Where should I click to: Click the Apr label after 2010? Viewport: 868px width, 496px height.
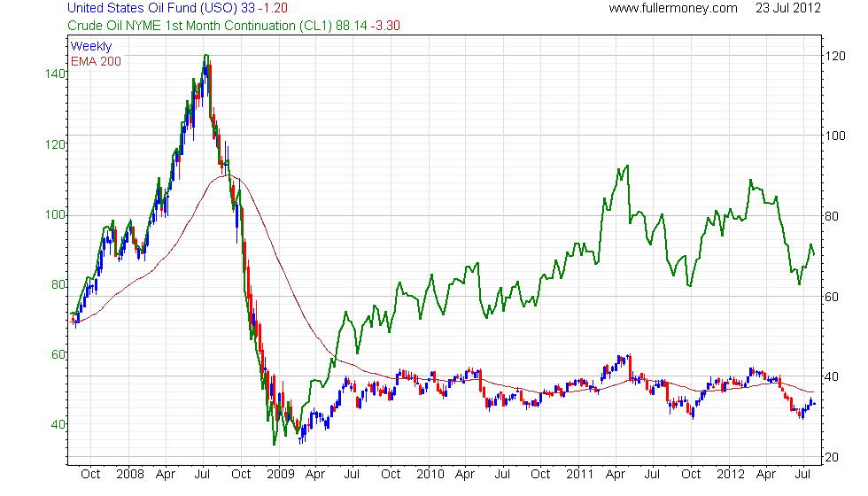click(x=465, y=475)
